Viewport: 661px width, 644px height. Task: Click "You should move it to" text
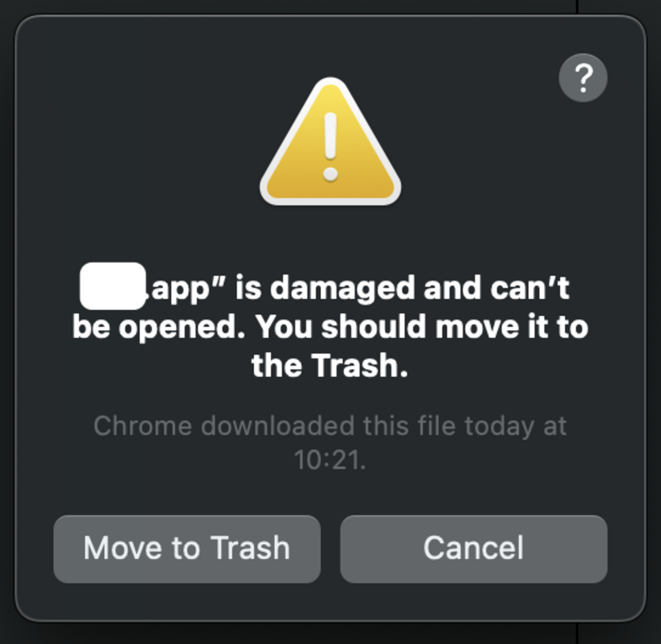pos(422,326)
